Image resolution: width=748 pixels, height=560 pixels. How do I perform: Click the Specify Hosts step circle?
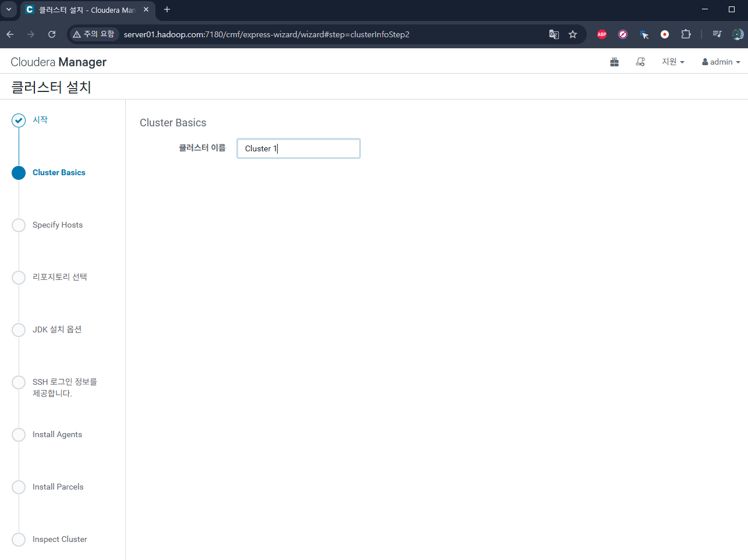tap(19, 225)
